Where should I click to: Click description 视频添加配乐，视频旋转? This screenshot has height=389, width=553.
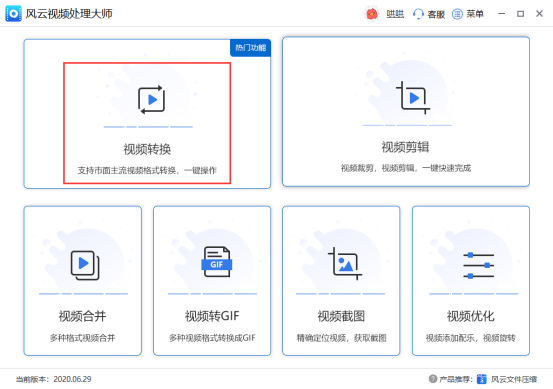point(470,338)
